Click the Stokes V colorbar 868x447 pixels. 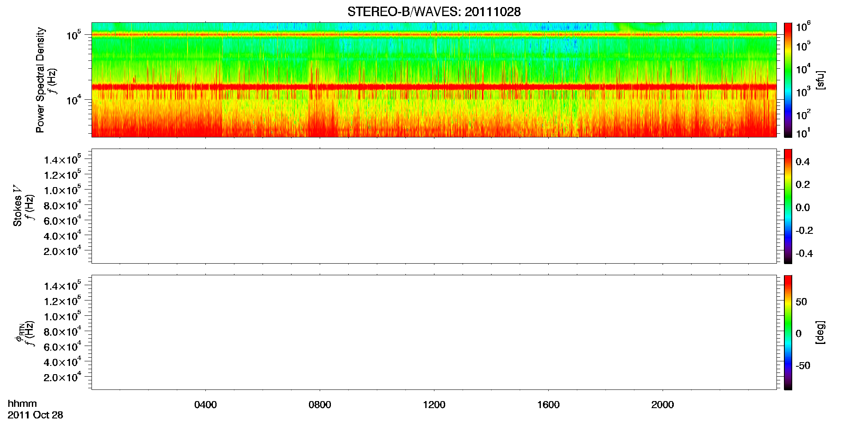(788, 206)
